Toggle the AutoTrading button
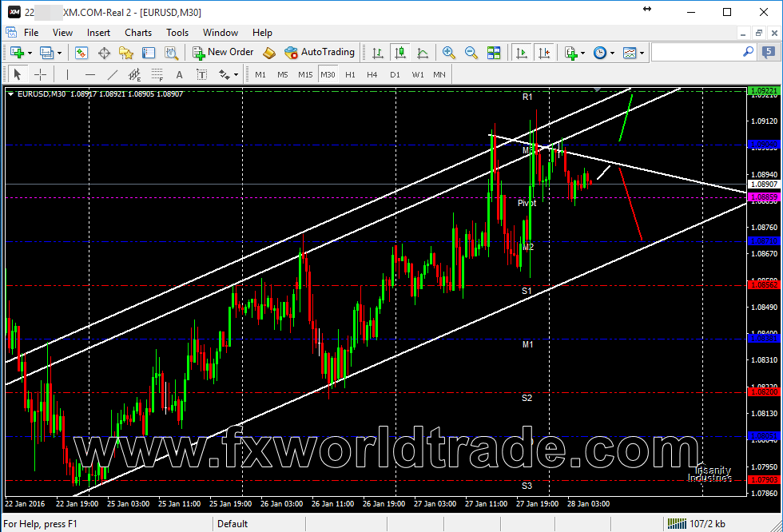 pyautogui.click(x=320, y=52)
